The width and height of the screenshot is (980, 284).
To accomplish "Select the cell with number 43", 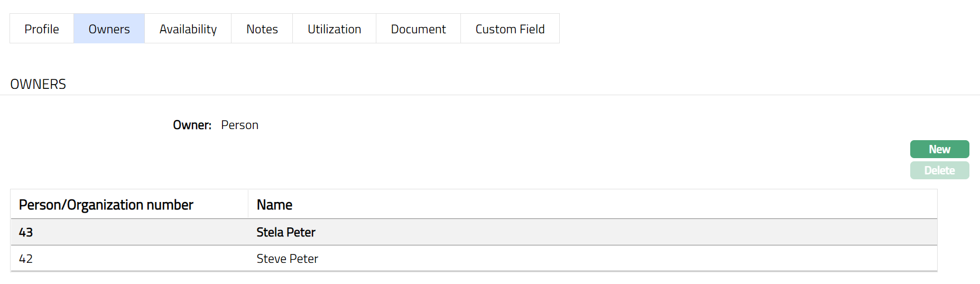I will 26,232.
